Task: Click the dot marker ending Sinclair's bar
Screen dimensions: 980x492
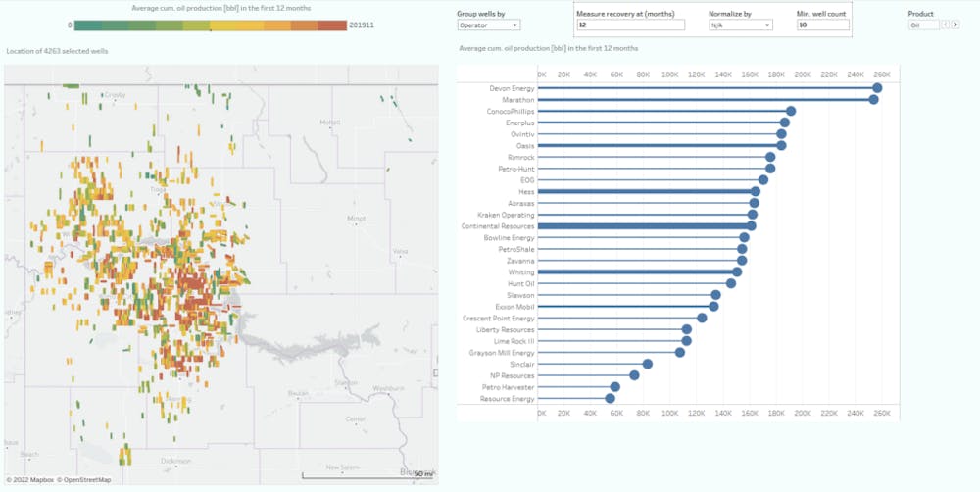Action: [648, 364]
